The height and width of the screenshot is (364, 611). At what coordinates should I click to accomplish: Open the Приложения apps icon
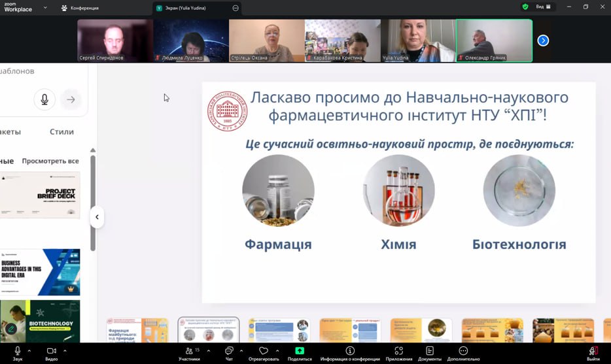pos(398,352)
